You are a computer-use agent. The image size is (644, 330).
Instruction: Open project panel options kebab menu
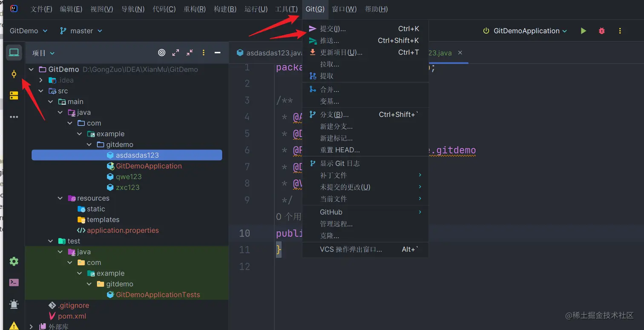tap(204, 53)
